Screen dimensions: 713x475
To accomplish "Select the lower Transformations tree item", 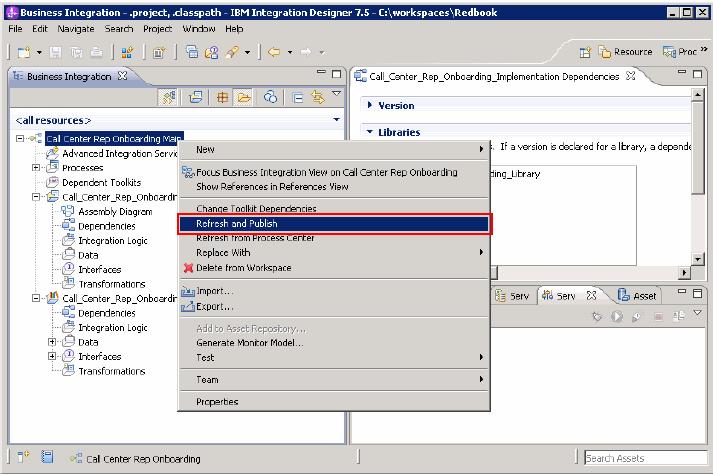I will 111,371.
